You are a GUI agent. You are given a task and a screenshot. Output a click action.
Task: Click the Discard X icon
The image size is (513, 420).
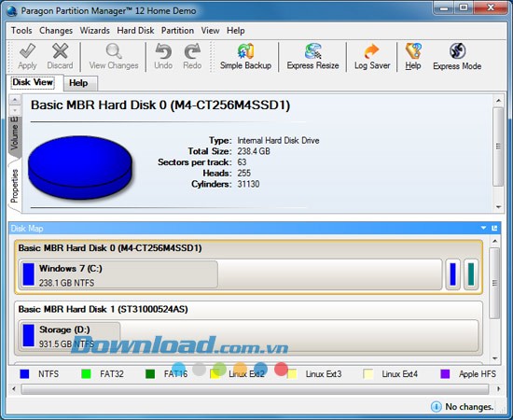pos(61,50)
